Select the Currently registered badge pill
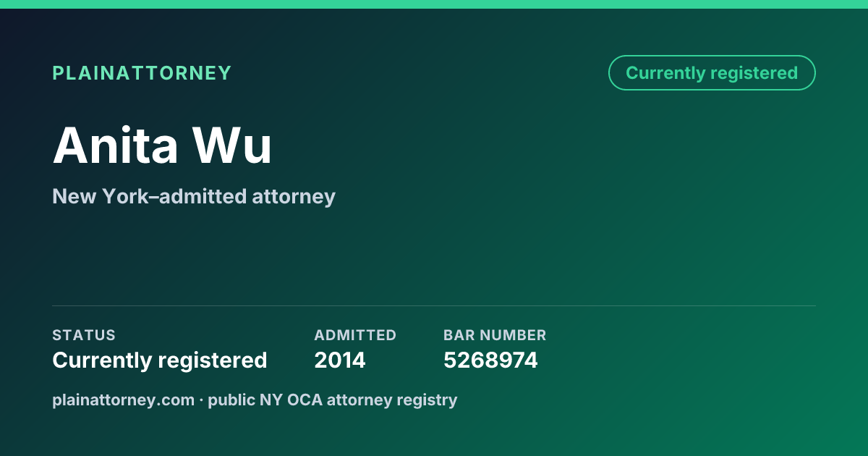This screenshot has height=456, width=868. [712, 73]
